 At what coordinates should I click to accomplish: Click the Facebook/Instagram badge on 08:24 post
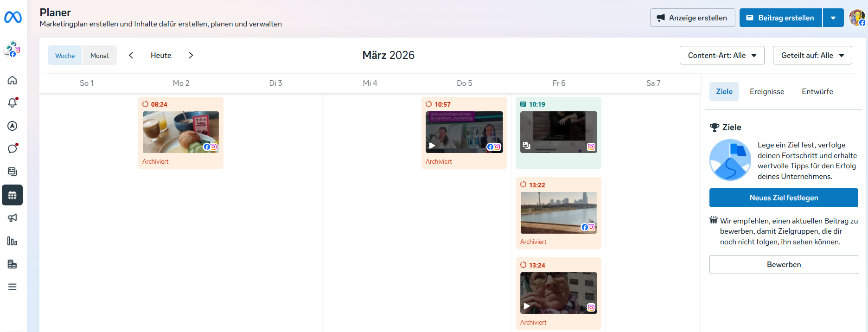point(210,147)
